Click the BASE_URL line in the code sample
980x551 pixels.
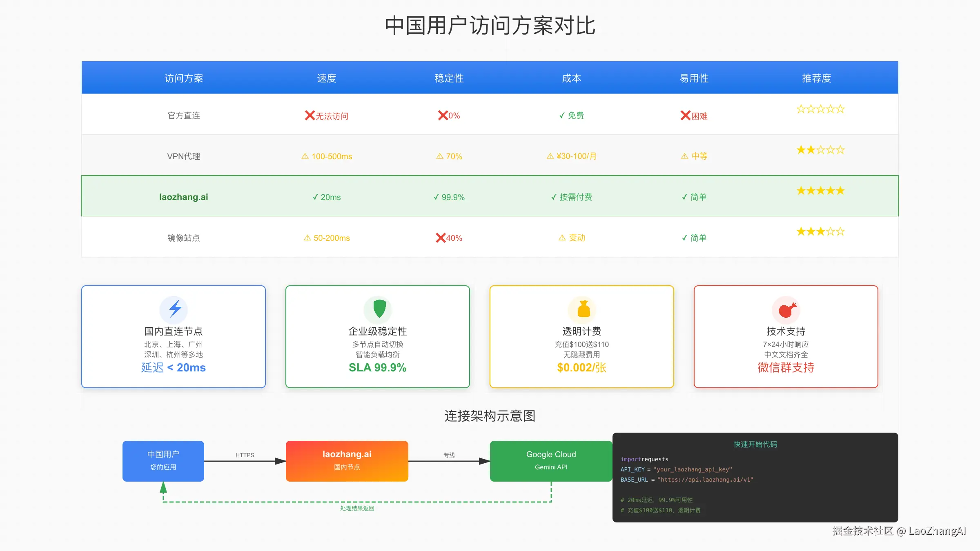pos(686,480)
